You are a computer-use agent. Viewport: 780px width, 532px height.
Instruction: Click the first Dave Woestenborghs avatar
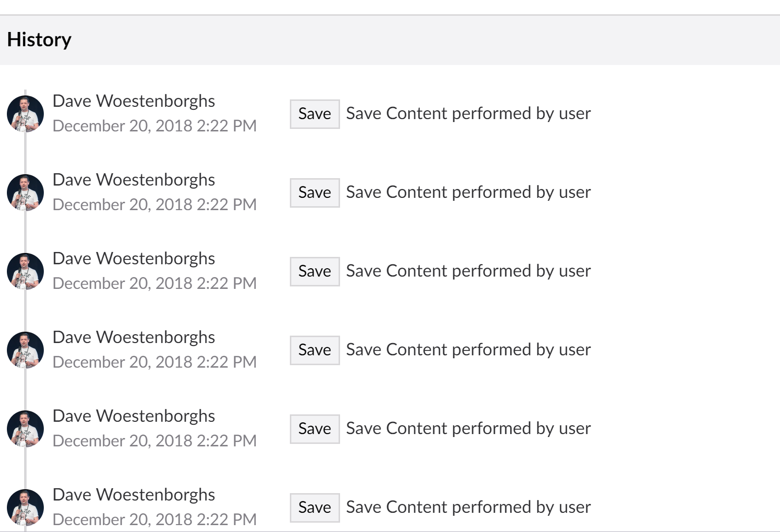tap(25, 114)
